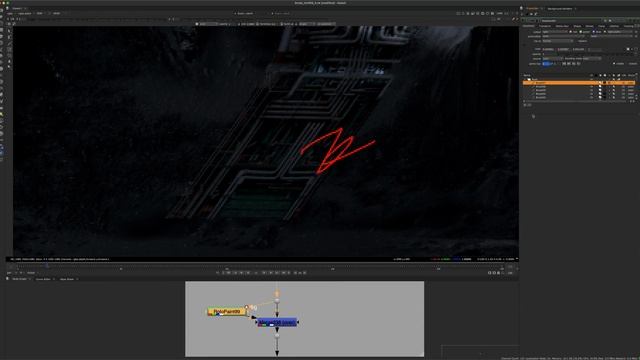Open the output alpha channel dropdown
The width and height of the screenshot is (640, 360).
(620, 32)
